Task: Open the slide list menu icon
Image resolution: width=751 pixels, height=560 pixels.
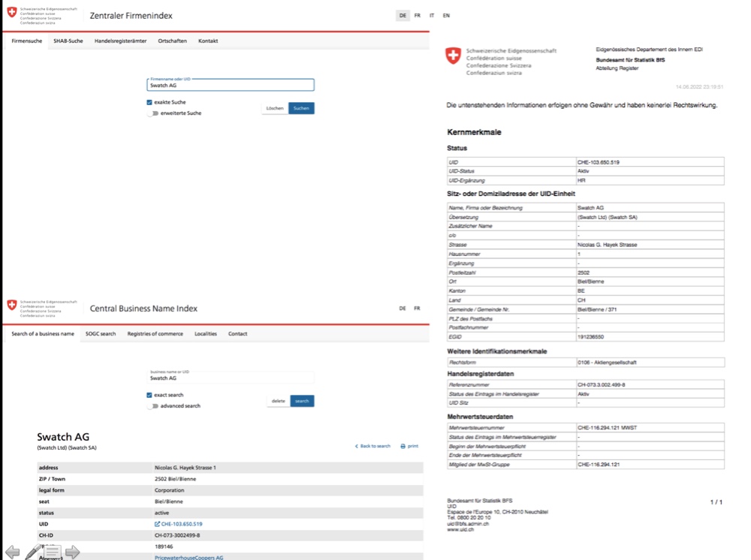Action: (53, 552)
